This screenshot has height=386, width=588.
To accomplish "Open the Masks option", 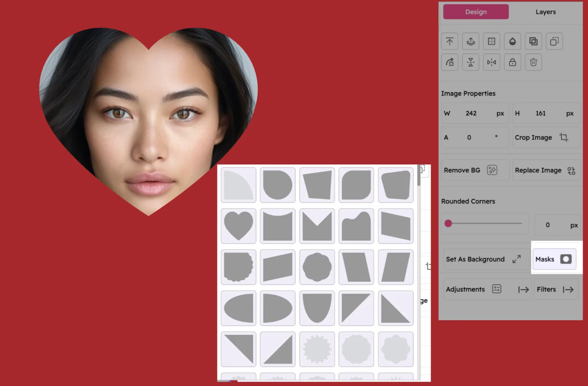I will tap(554, 259).
